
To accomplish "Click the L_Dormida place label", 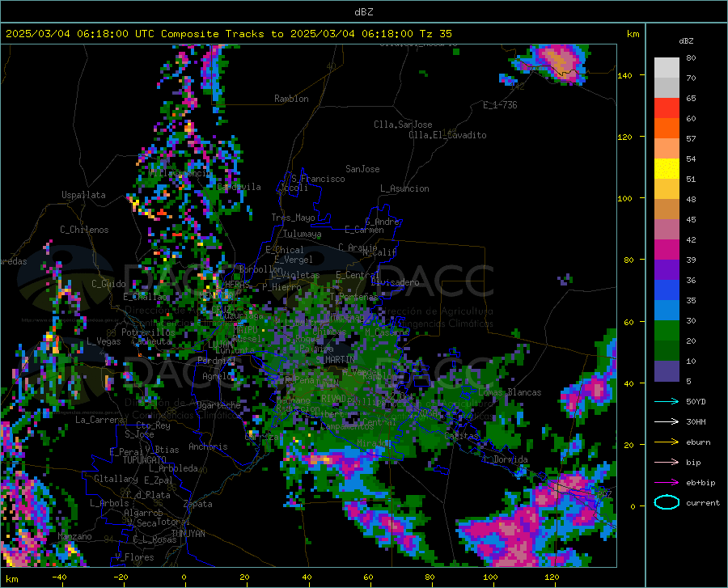I will [505, 459].
